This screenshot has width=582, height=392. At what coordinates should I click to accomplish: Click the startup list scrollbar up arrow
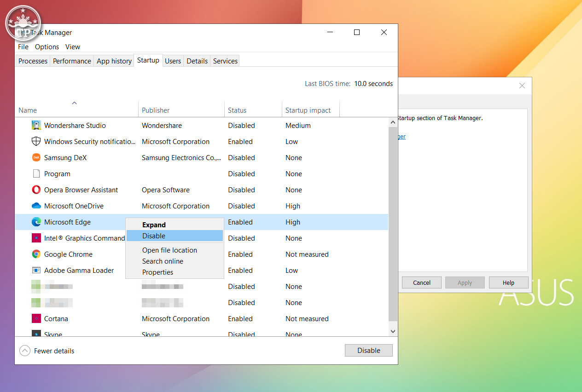(x=393, y=122)
